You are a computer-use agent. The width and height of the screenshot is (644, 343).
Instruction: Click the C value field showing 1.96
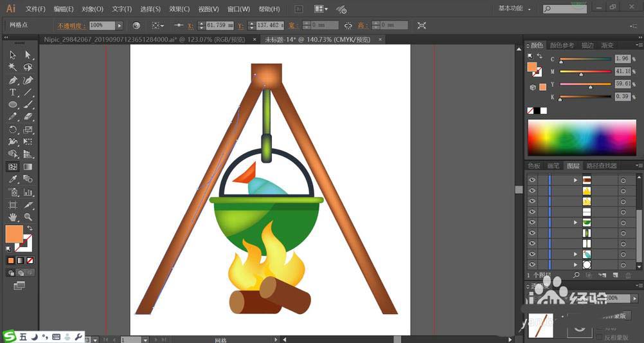pos(622,59)
